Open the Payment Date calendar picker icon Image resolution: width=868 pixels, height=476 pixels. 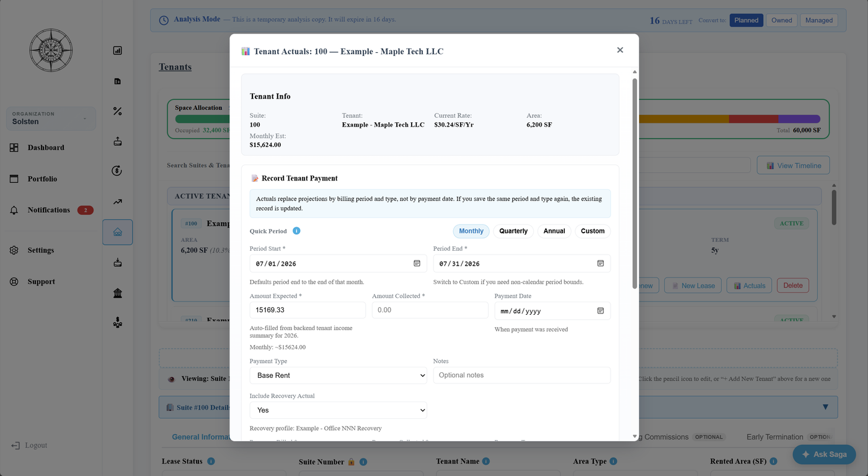click(600, 310)
